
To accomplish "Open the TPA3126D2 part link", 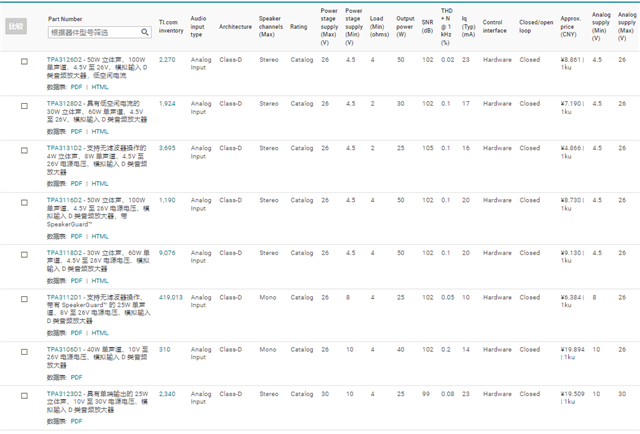I will point(64,60).
